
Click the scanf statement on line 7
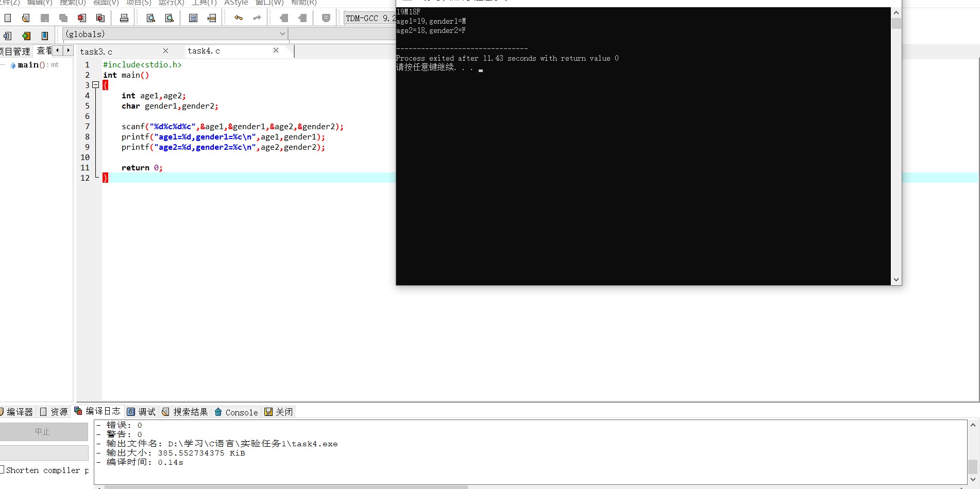(232, 127)
